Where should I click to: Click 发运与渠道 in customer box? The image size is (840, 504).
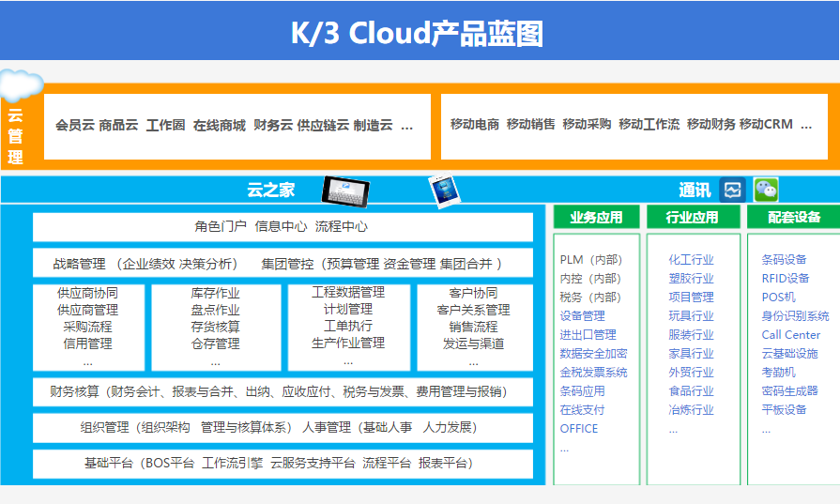click(x=474, y=344)
